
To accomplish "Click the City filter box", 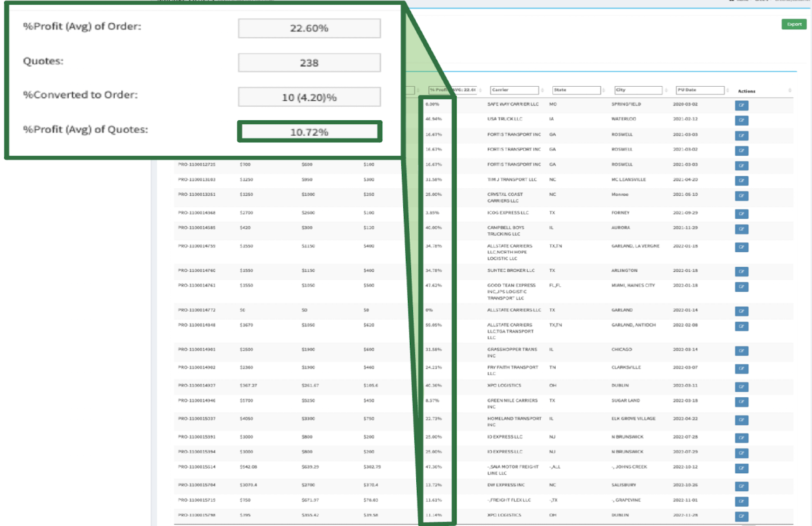I will point(638,90).
